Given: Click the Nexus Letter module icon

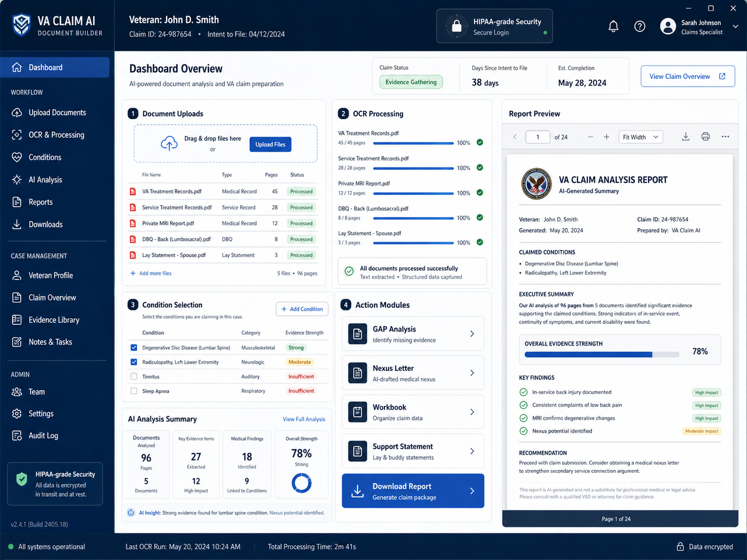Looking at the screenshot, I should (358, 373).
